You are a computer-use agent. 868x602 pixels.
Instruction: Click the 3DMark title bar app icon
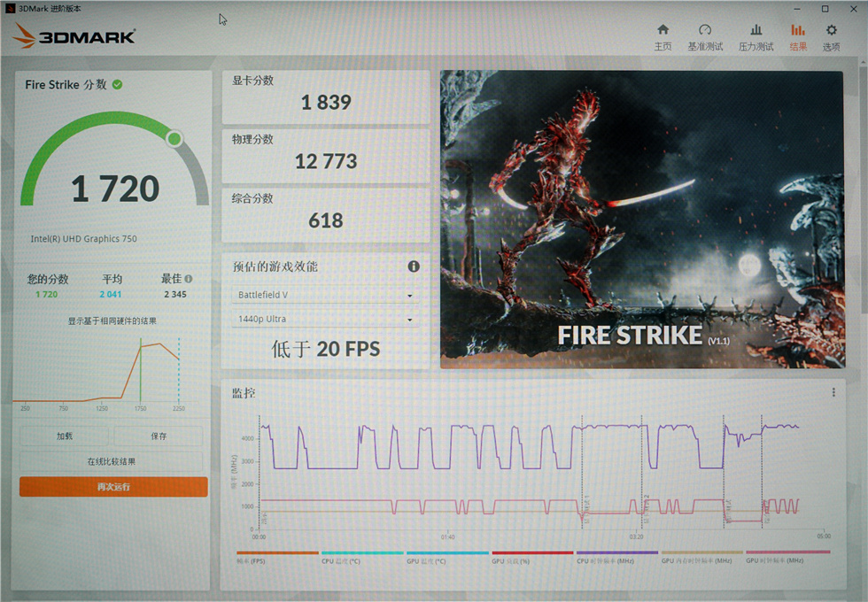coord(10,8)
